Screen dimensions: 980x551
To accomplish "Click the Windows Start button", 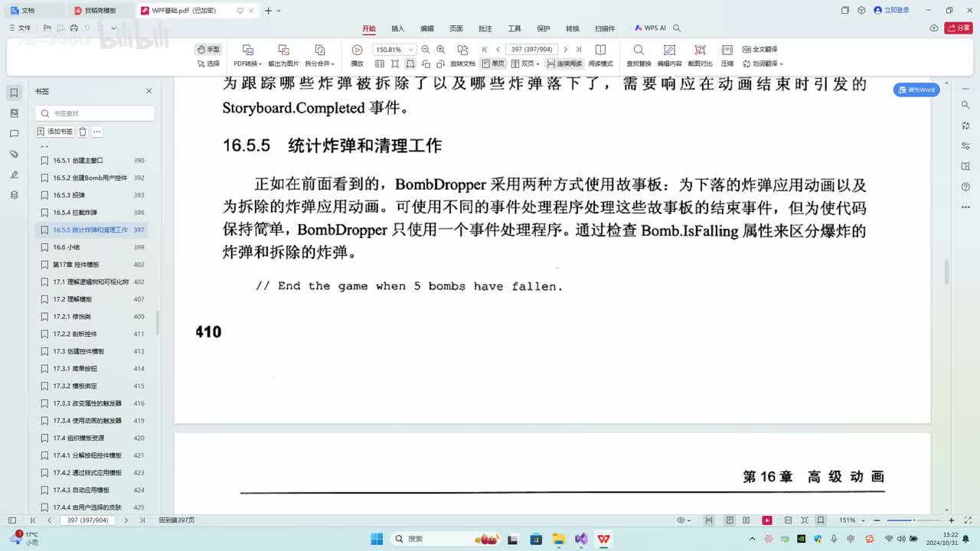I will click(376, 539).
